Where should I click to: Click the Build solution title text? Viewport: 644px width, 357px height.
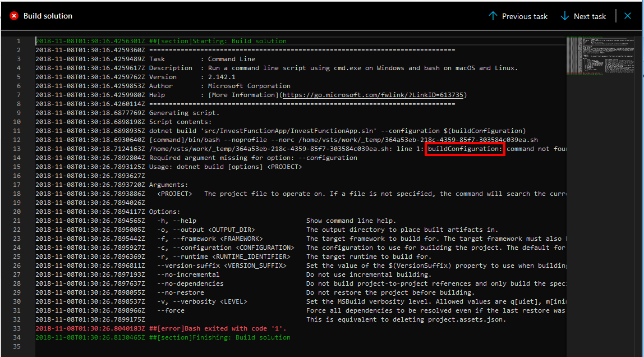45,16
